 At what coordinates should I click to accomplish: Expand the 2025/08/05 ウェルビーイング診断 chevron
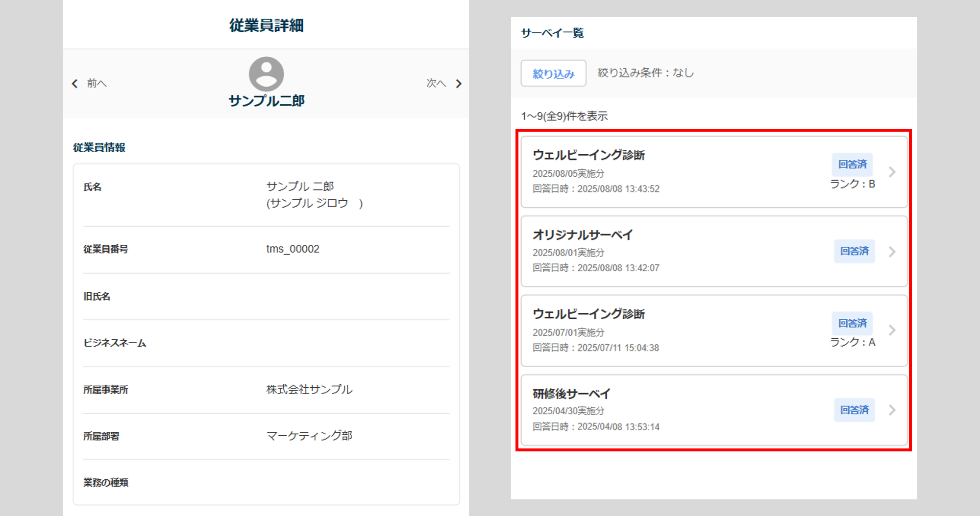tap(892, 172)
